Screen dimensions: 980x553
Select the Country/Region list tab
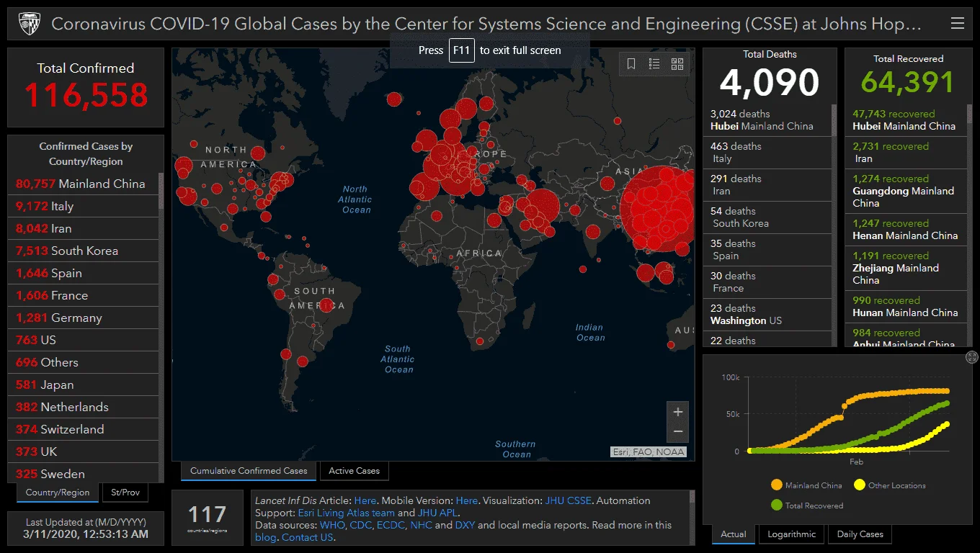pyautogui.click(x=58, y=493)
